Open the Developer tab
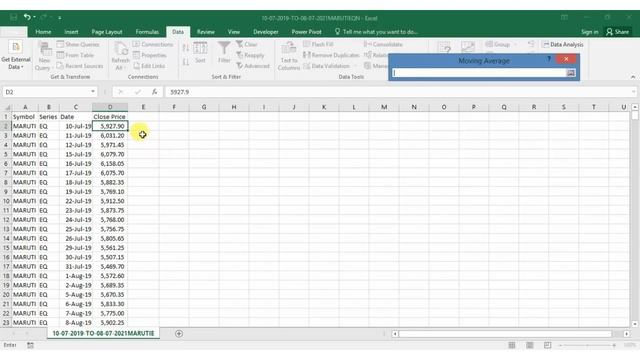The height and width of the screenshot is (360, 640). [x=266, y=32]
